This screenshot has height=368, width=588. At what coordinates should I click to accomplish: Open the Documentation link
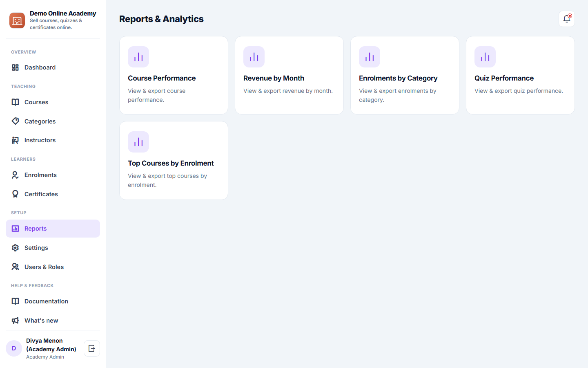coord(53,301)
